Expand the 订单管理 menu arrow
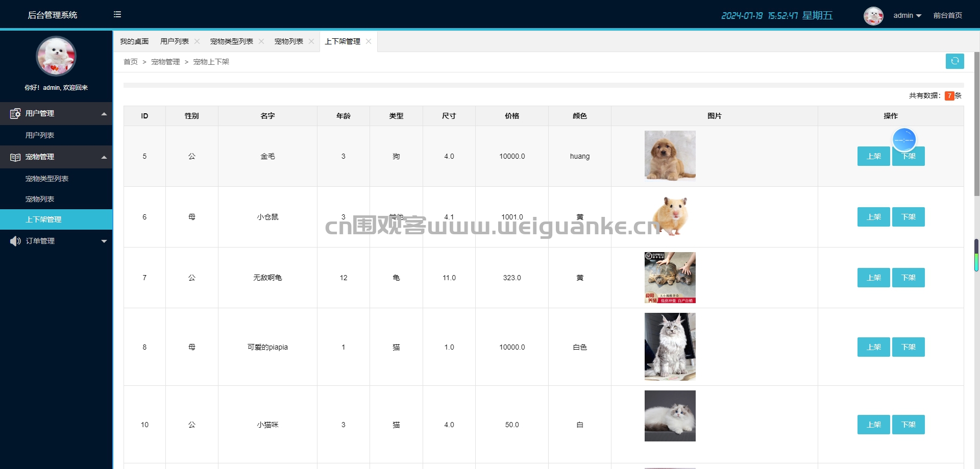 pyautogui.click(x=104, y=241)
